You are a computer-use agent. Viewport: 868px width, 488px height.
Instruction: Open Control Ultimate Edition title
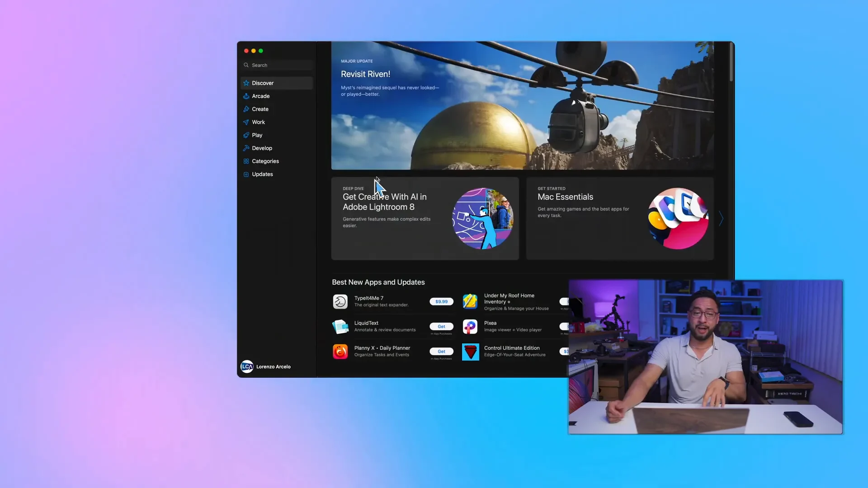[512, 348]
